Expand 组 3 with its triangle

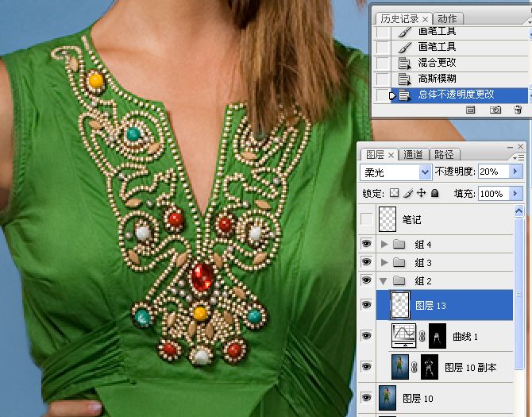click(384, 262)
